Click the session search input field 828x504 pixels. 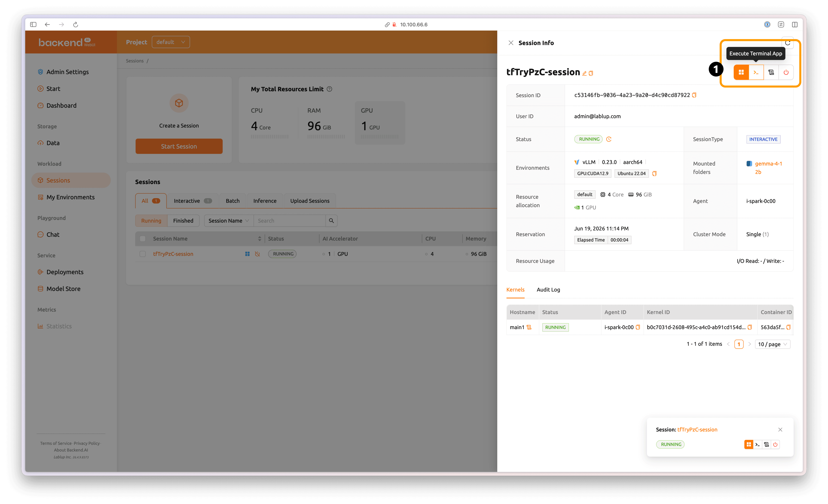[290, 221]
